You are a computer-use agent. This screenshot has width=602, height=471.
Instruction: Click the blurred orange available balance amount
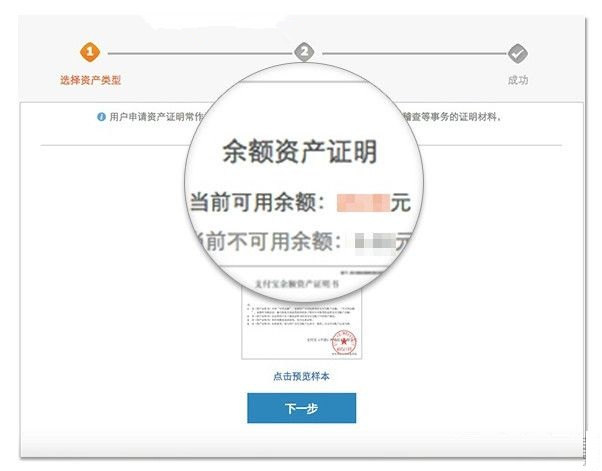coord(363,203)
